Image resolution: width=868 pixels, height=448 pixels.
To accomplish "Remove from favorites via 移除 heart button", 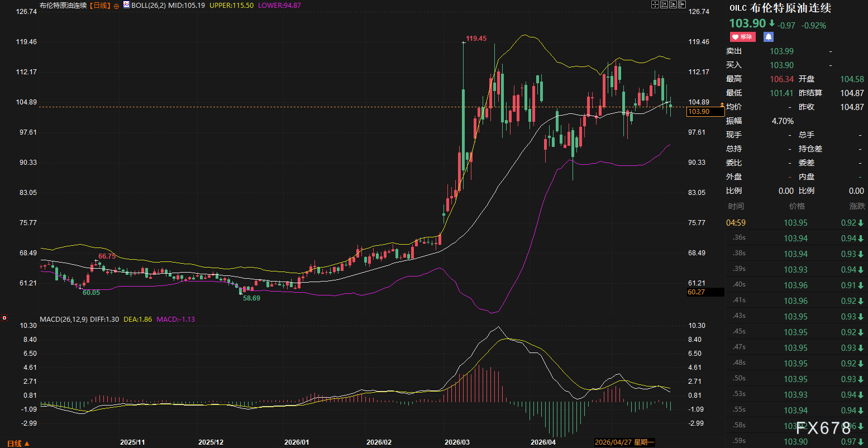I will coord(742,37).
